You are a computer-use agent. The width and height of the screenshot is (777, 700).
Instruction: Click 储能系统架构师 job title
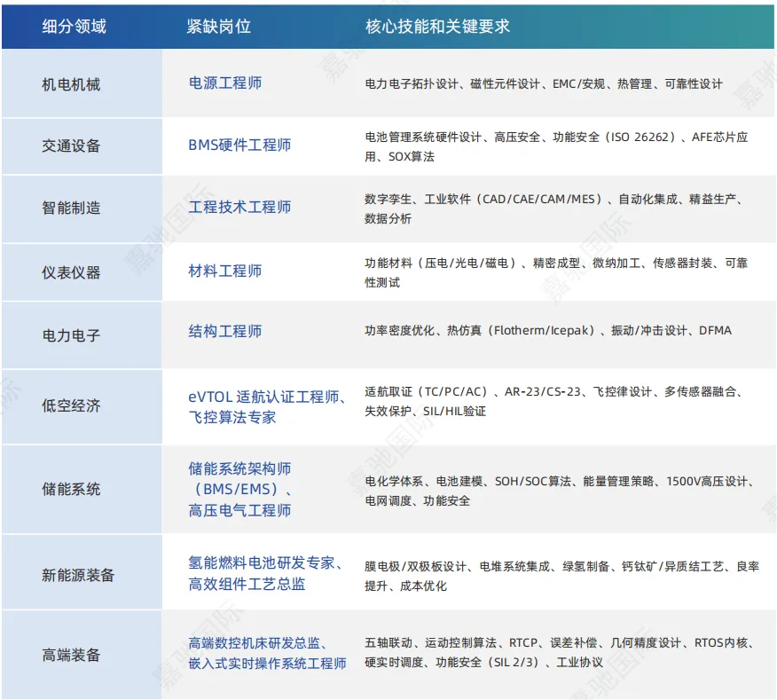click(239, 468)
